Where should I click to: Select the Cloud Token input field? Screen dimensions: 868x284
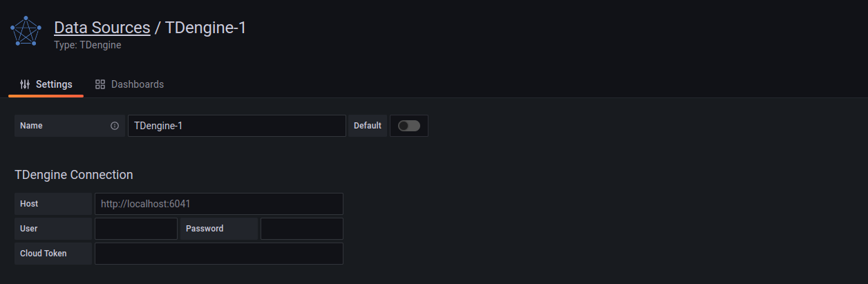pyautogui.click(x=218, y=254)
